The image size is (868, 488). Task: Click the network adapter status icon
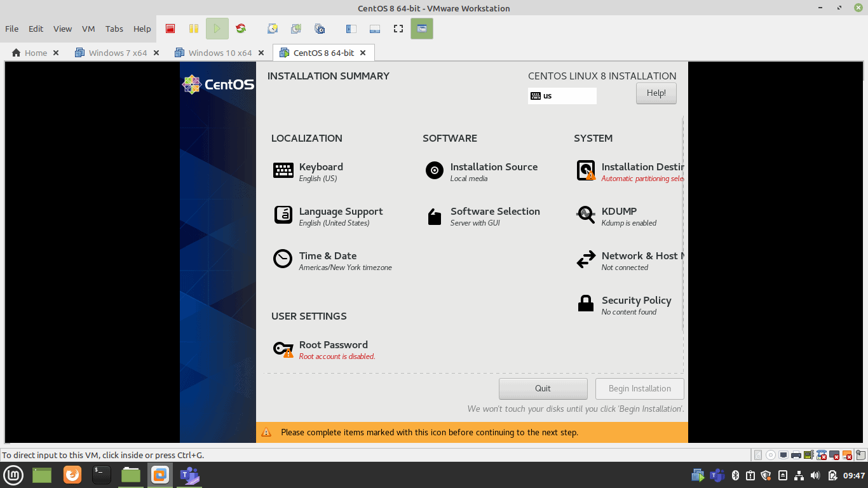point(783,455)
